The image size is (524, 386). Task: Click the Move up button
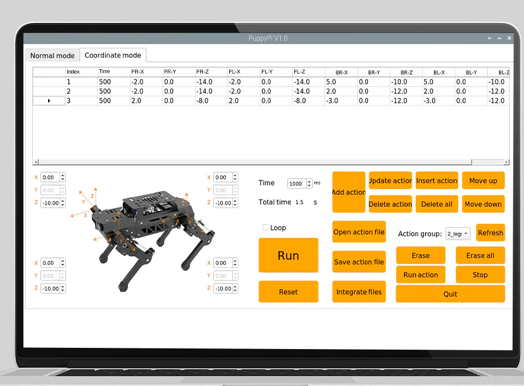click(483, 180)
